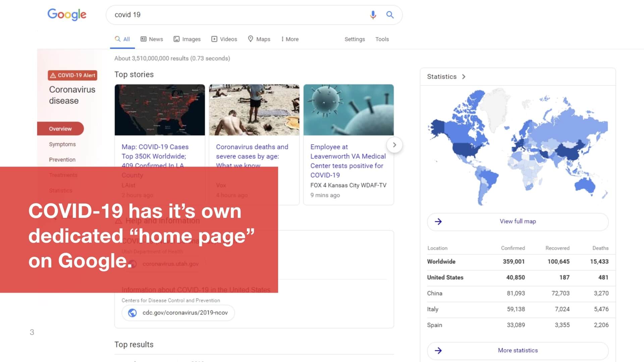
Task: Click the microphone voice search icon
Action: [373, 15]
